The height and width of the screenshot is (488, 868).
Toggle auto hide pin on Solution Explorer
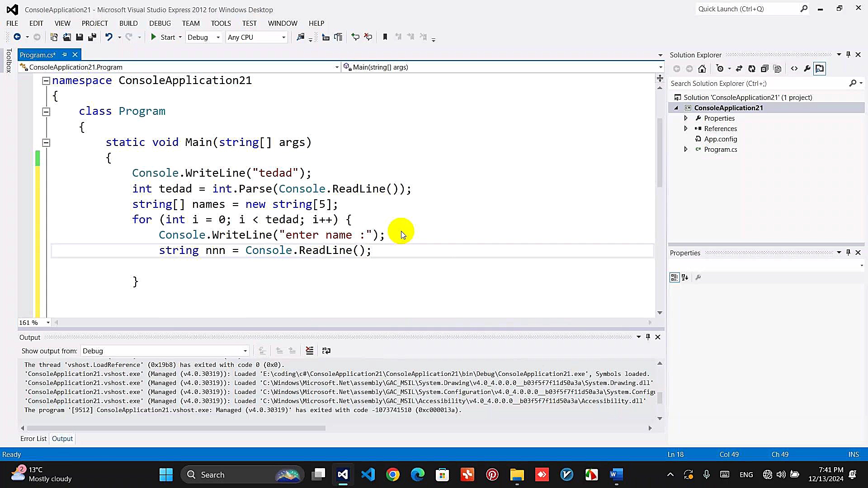848,55
